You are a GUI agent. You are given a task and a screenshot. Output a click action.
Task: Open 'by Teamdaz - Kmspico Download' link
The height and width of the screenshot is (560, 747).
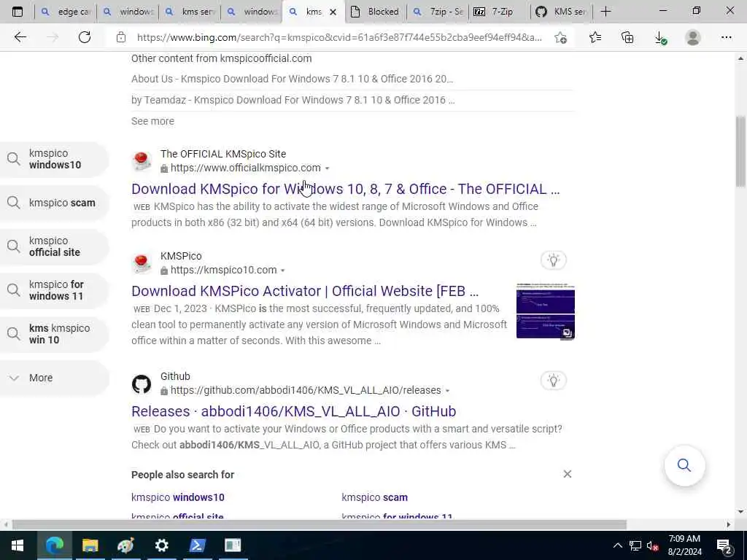coord(293,99)
